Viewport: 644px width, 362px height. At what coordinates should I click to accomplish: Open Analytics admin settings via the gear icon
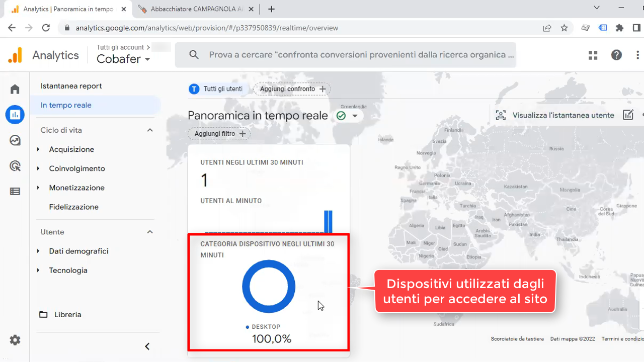click(x=15, y=340)
